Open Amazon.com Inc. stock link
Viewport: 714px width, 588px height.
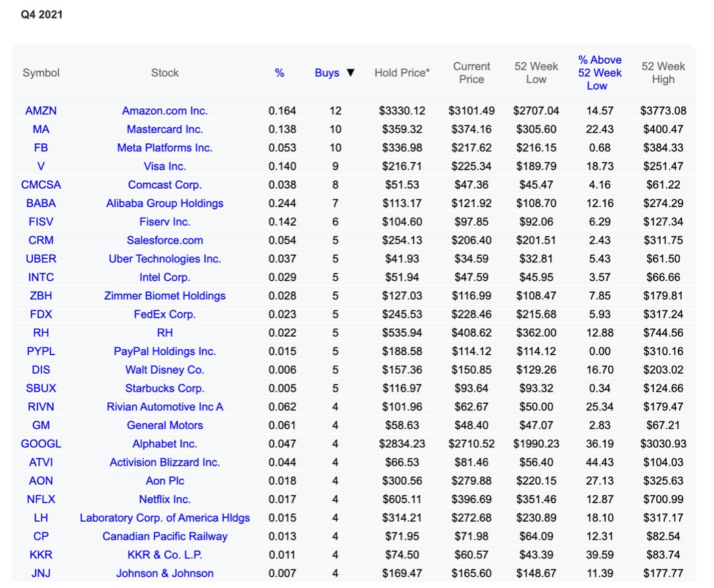pos(165,110)
